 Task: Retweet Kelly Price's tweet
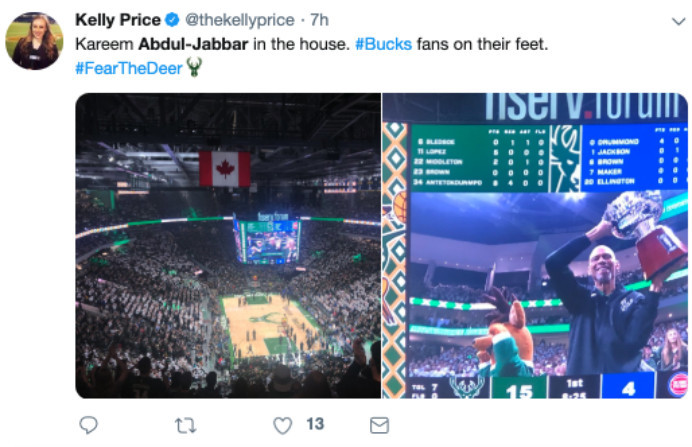pyautogui.click(x=184, y=425)
